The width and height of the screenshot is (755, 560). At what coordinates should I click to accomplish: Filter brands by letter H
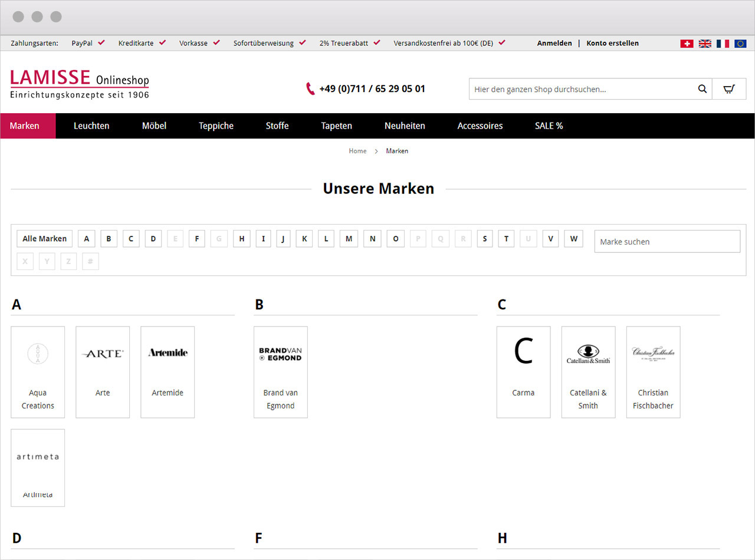tap(241, 239)
